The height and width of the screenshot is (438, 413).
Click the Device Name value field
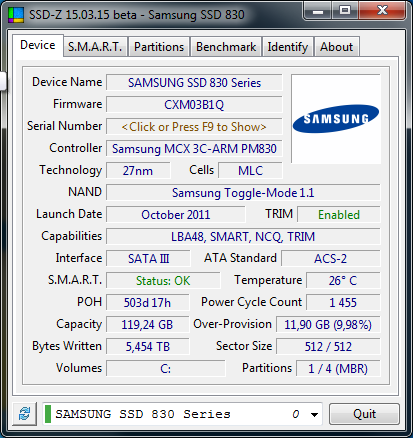[x=194, y=83]
